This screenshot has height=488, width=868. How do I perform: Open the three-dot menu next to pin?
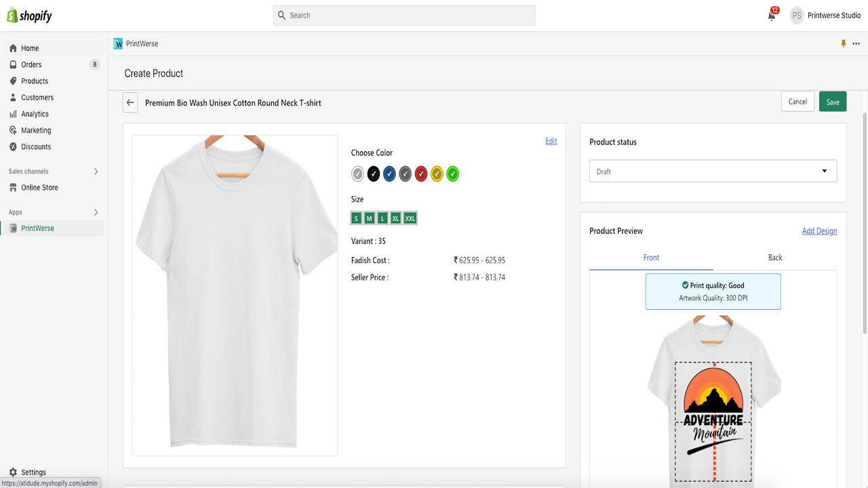pos(856,43)
